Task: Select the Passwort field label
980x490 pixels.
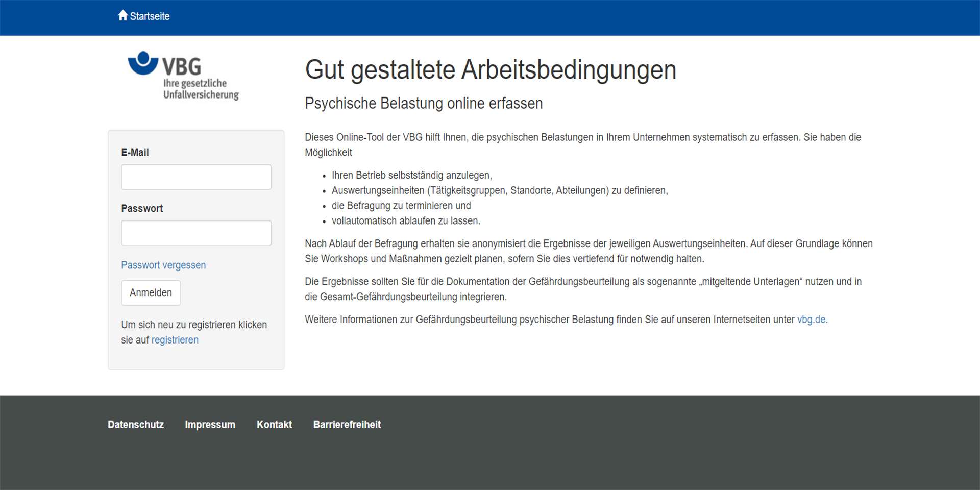Action: pyautogui.click(x=142, y=208)
